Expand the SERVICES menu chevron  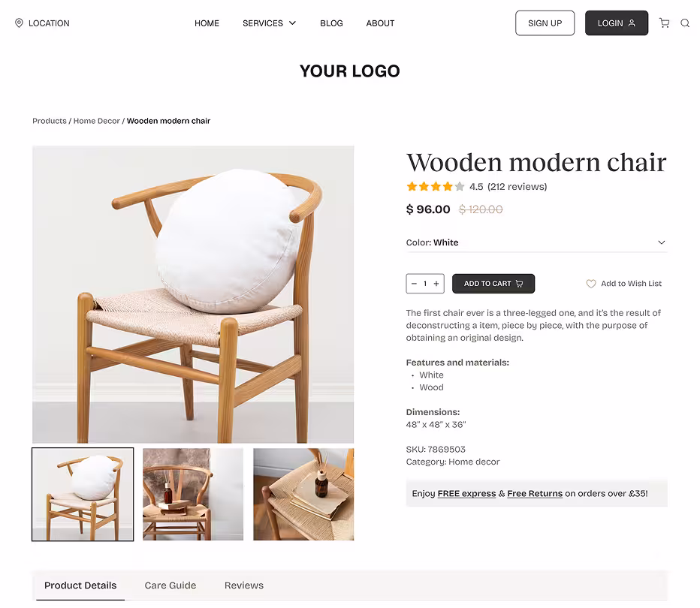[292, 23]
